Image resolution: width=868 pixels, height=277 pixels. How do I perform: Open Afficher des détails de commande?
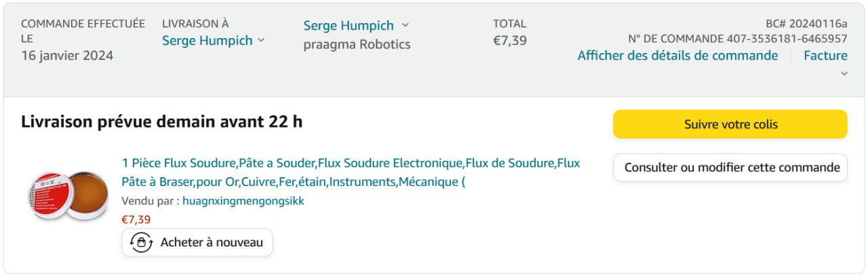(677, 56)
